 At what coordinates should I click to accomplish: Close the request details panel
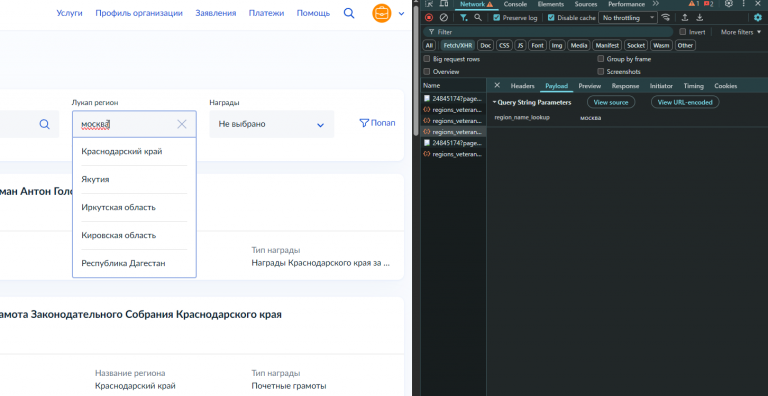497,85
